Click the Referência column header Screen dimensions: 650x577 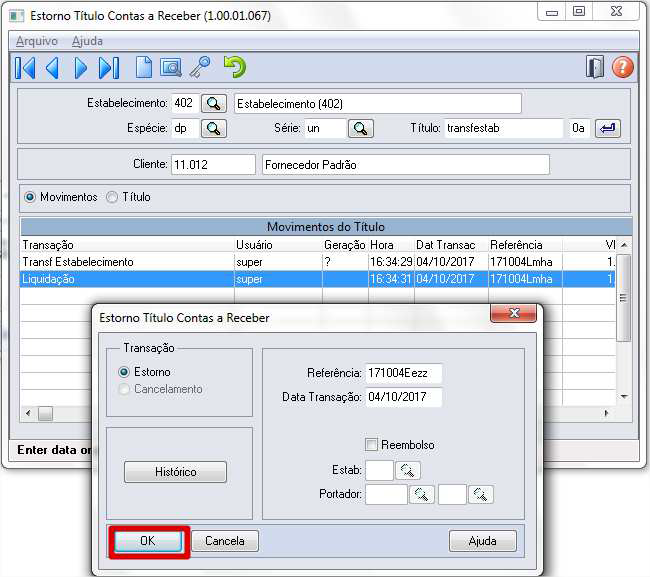525,245
